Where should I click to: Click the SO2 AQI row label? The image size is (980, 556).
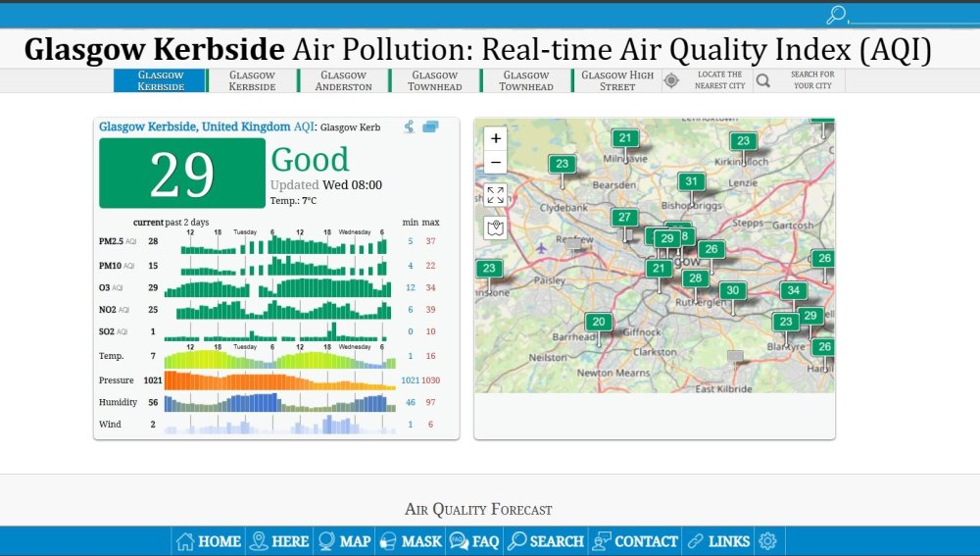point(113,331)
